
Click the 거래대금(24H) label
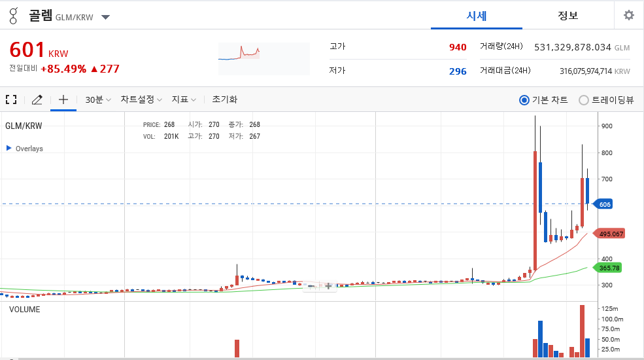click(x=505, y=71)
